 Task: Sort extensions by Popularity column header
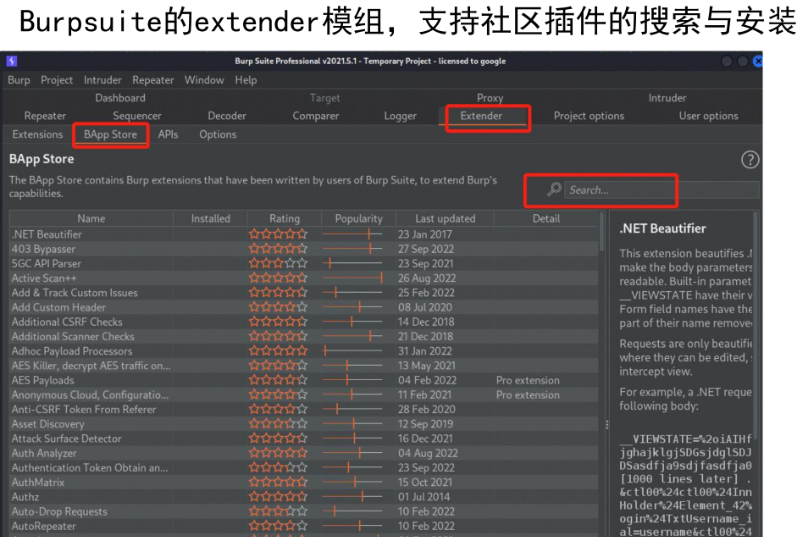tap(358, 218)
